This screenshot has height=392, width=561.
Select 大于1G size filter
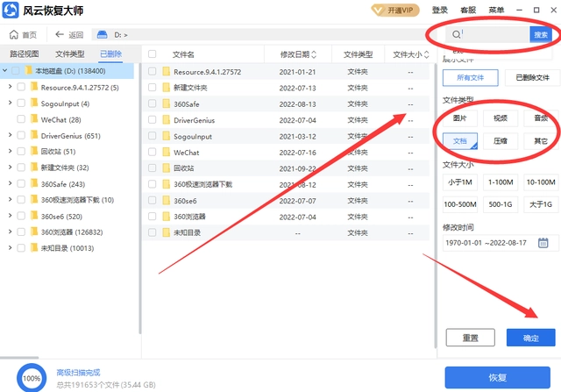point(541,204)
